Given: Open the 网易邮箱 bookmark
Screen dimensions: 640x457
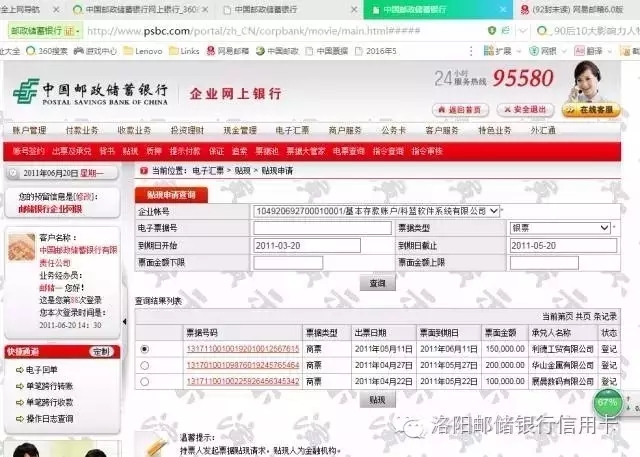Looking at the screenshot, I should pyautogui.click(x=228, y=51).
